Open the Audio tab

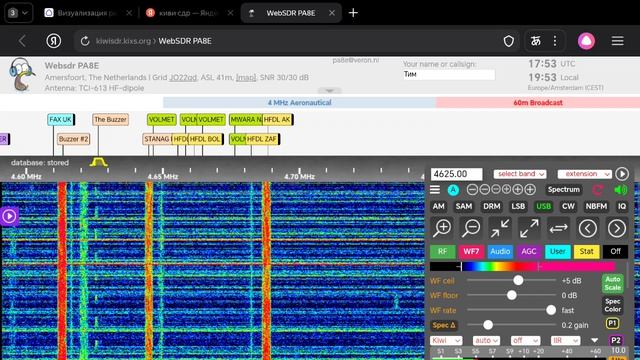500,251
